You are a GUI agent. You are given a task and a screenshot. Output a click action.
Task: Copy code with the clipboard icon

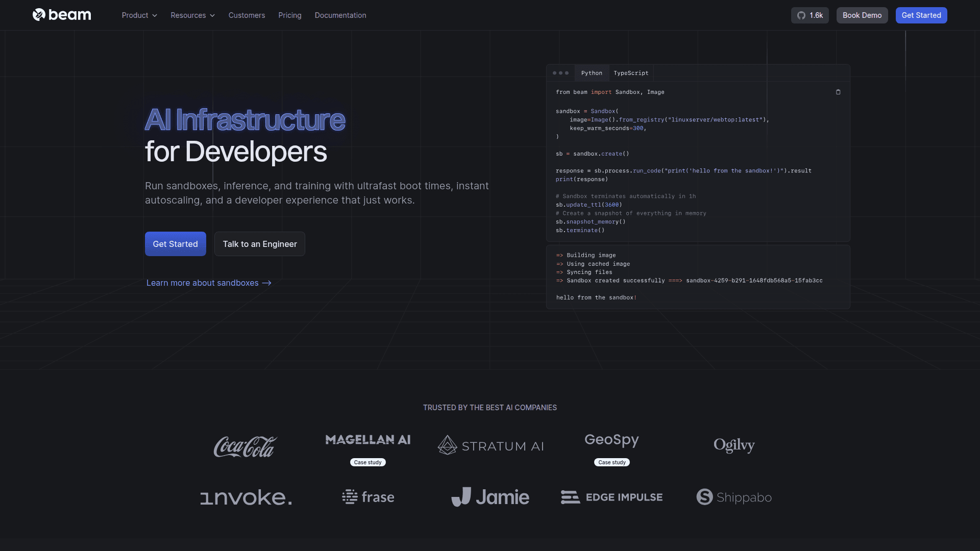coord(838,92)
